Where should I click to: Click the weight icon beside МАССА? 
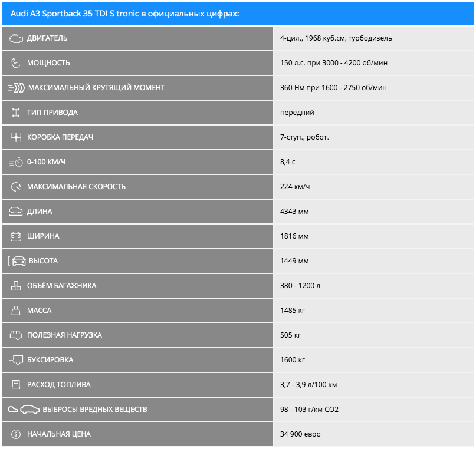16,311
